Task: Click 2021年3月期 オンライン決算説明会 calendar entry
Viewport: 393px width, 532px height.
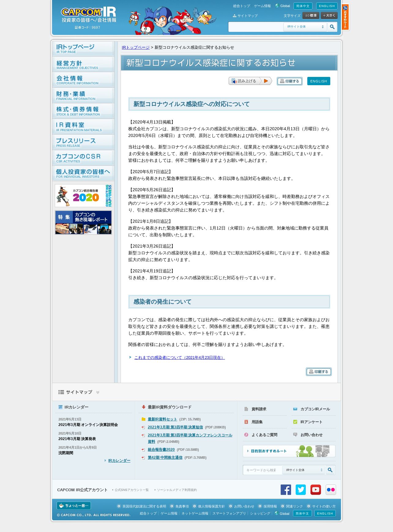Action: (88, 425)
